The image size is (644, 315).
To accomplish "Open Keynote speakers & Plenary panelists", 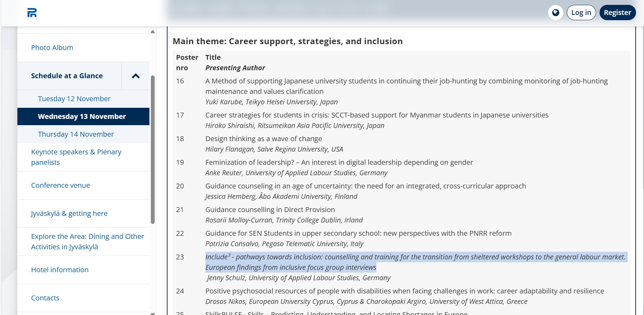I will pyautogui.click(x=76, y=157).
